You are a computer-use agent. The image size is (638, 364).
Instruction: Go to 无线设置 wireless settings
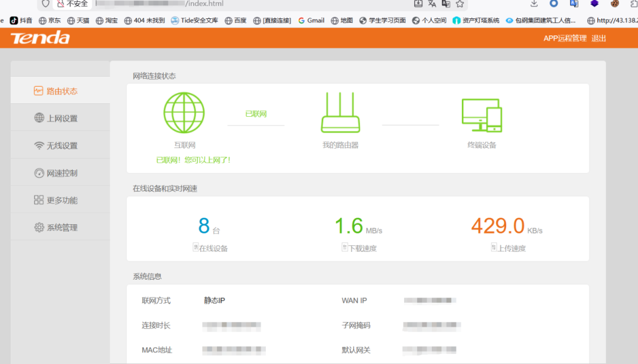point(60,146)
